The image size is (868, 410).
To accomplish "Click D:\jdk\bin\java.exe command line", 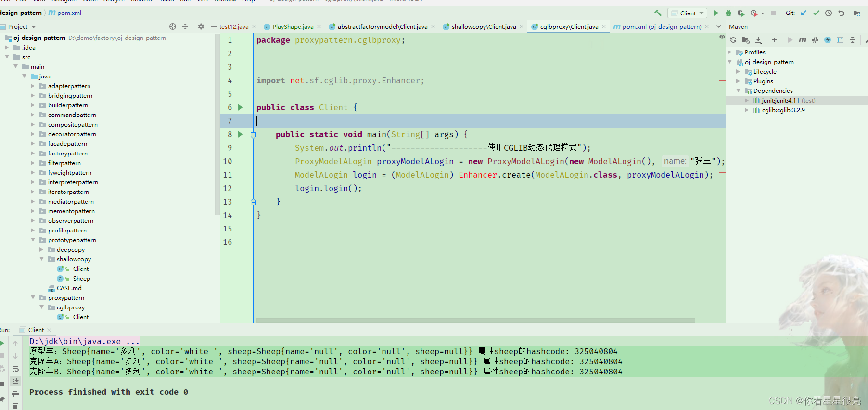I will click(84, 341).
